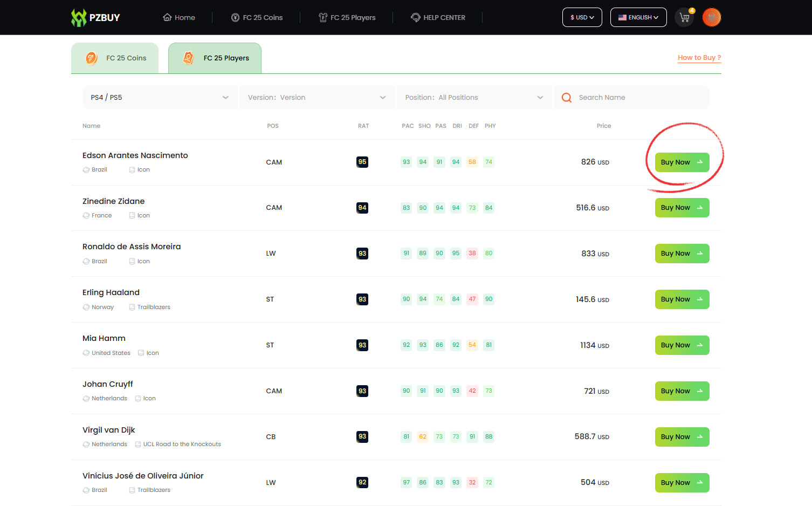812x506 pixels.
Task: Click the DEF stat 38 for Ronaldo de Assis Moreira
Action: 472,254
